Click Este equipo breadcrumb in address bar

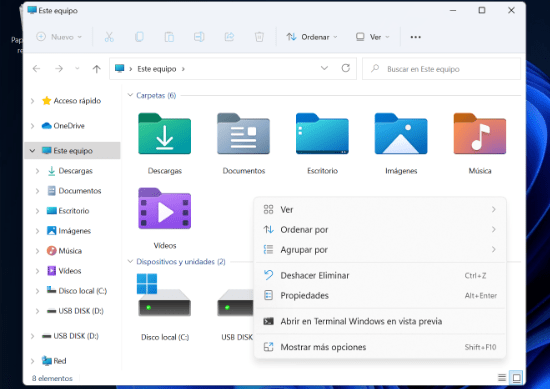coord(156,69)
